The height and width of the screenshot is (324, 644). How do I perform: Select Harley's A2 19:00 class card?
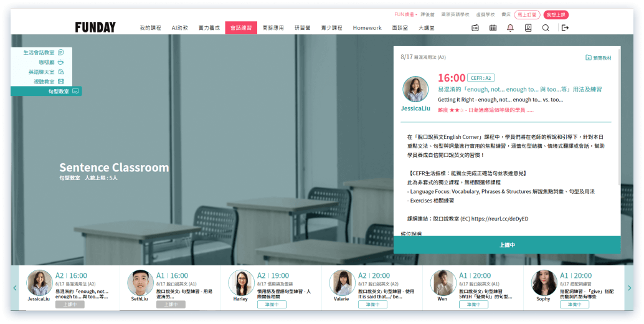(x=270, y=287)
